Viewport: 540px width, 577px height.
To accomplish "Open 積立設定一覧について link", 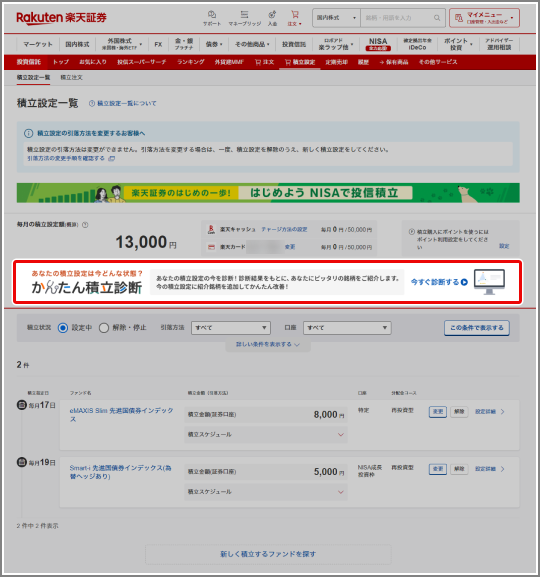I will coord(123,103).
